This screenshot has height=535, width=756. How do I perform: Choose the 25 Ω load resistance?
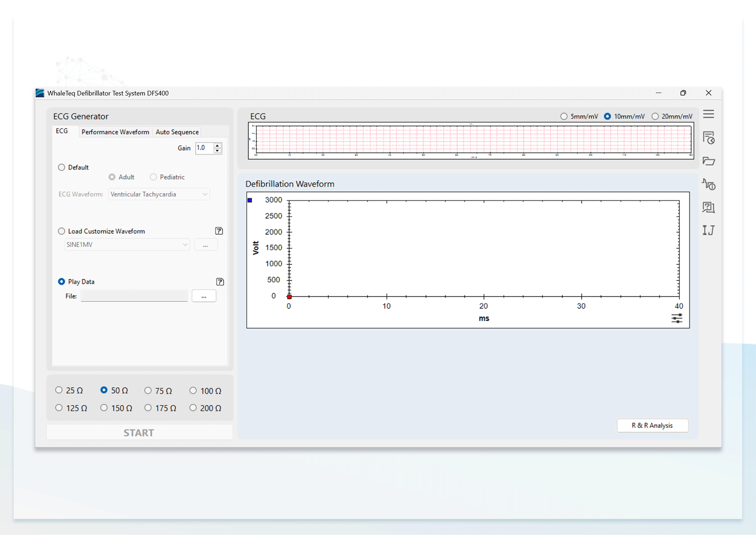(x=59, y=390)
